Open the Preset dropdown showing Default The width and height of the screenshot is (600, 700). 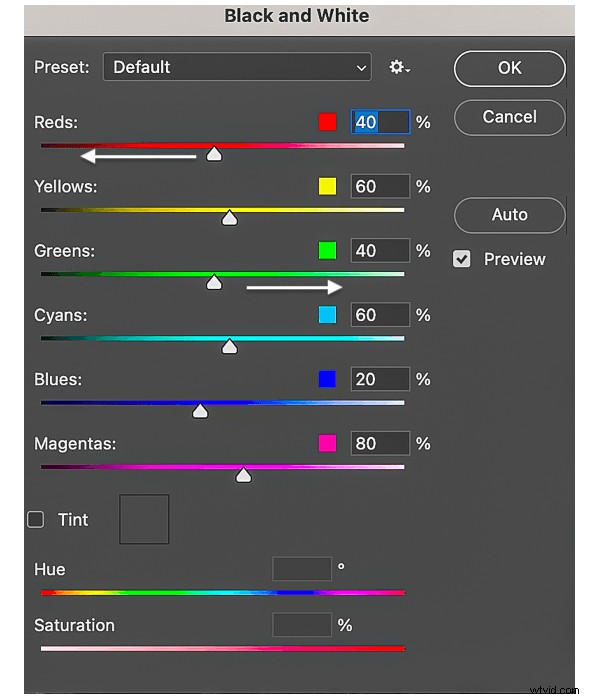point(237,67)
